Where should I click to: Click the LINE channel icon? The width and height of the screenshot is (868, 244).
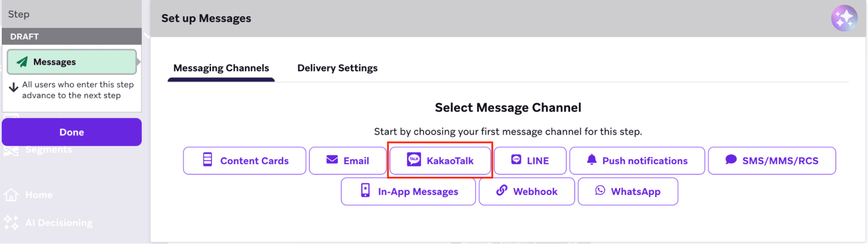click(516, 160)
